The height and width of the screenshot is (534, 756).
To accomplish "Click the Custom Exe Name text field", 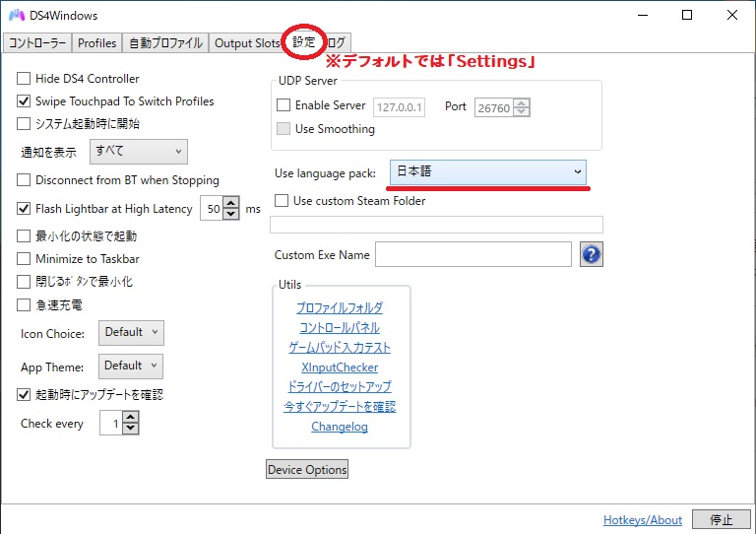I will (472, 255).
